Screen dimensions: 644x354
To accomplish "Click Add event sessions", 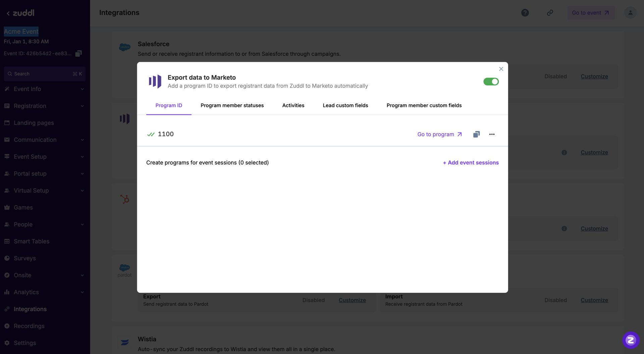I will point(471,162).
